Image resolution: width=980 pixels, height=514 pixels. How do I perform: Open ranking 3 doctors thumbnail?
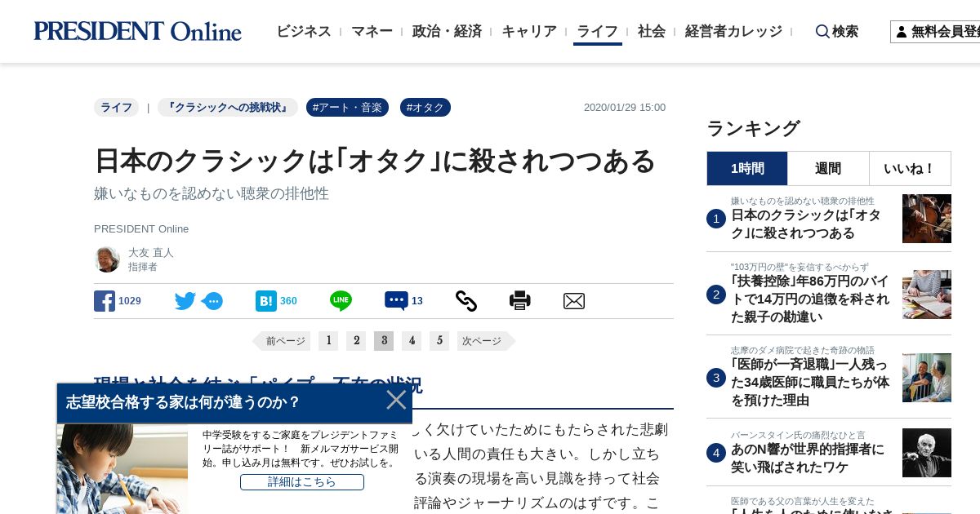(x=927, y=378)
